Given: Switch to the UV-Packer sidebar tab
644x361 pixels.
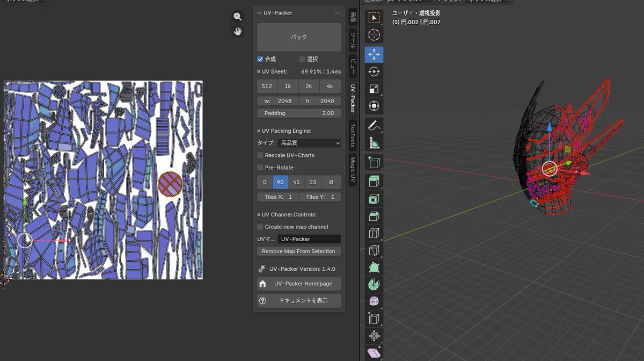Looking at the screenshot, I should coord(353,98).
